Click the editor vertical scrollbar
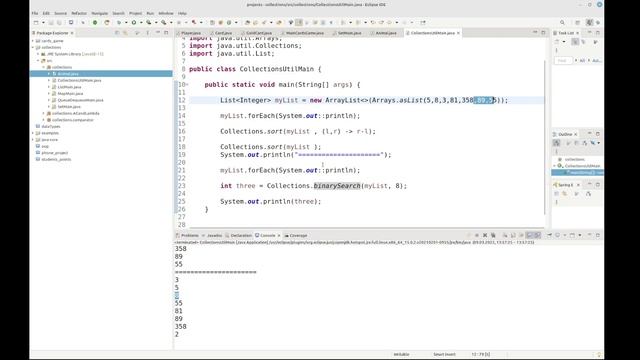 (545, 137)
